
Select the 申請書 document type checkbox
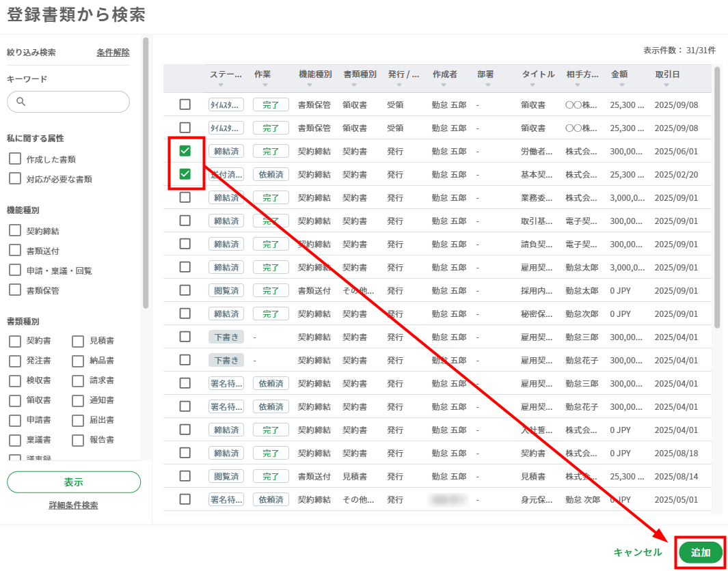click(15, 421)
